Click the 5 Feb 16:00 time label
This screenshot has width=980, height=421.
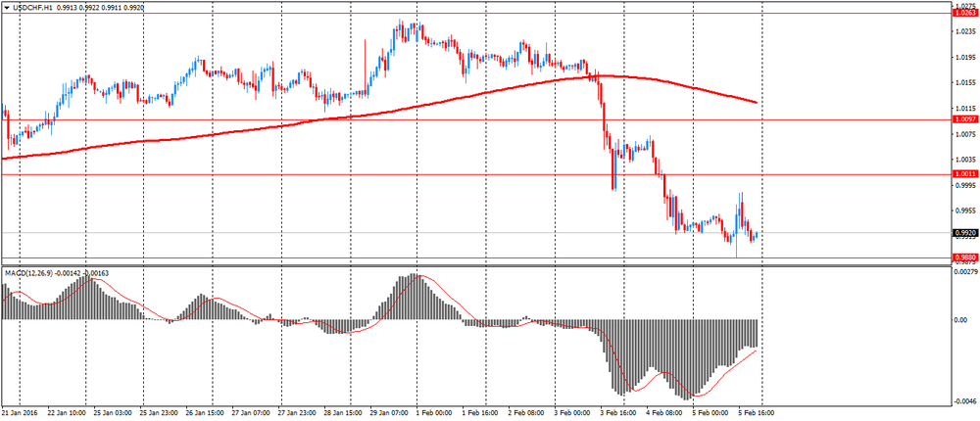755,413
